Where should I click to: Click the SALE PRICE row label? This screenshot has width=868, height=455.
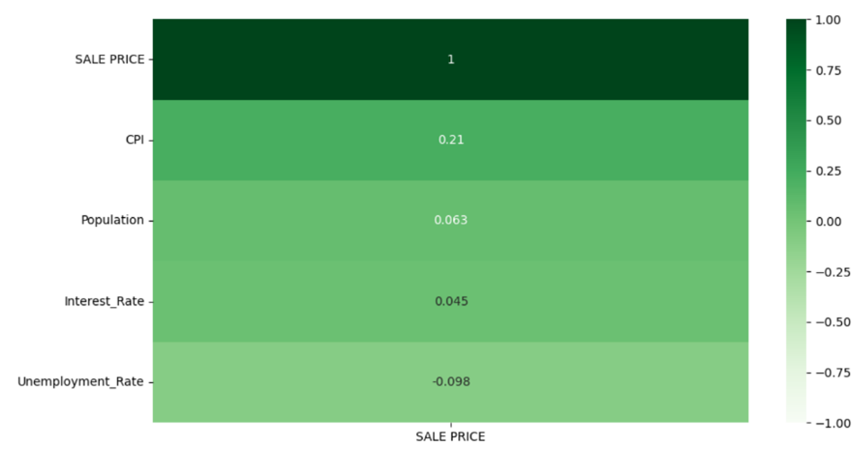point(109,59)
